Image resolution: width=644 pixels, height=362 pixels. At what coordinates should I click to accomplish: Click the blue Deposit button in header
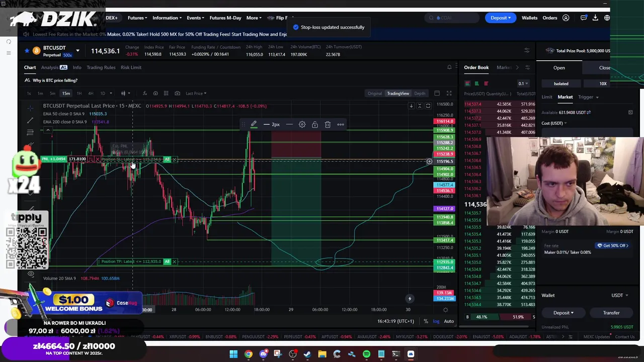click(501, 18)
